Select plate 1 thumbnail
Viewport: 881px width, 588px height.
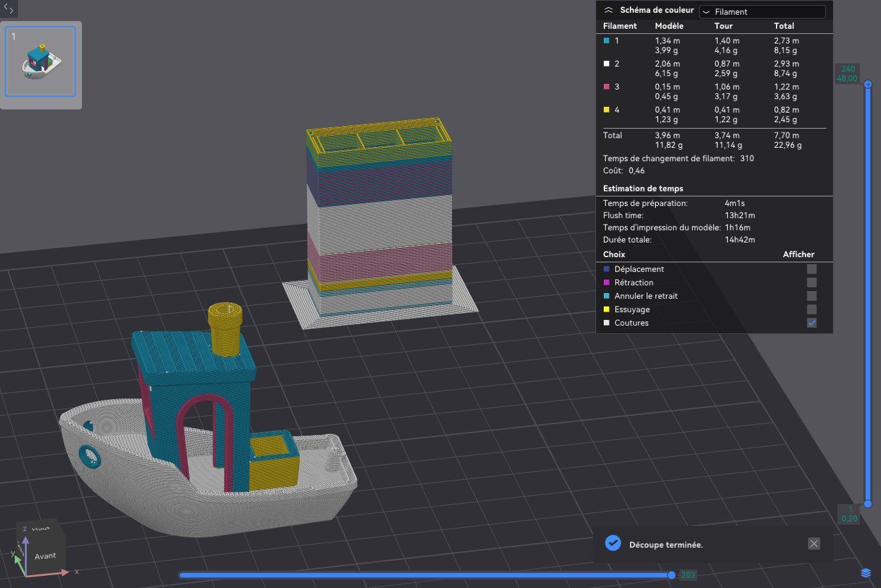click(40, 61)
